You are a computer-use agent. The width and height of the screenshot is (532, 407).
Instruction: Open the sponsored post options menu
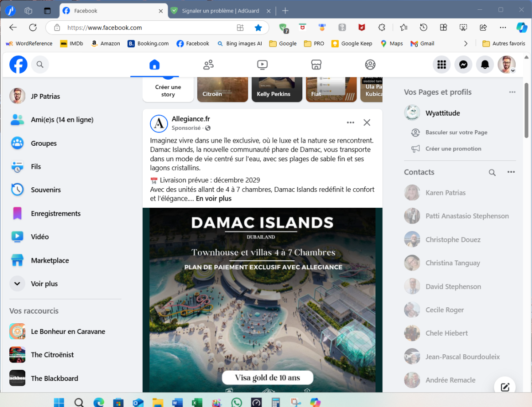350,122
